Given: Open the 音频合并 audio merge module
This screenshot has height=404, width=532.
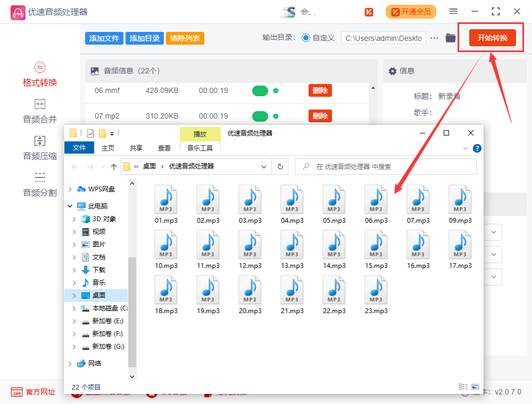Looking at the screenshot, I should pyautogui.click(x=40, y=112).
